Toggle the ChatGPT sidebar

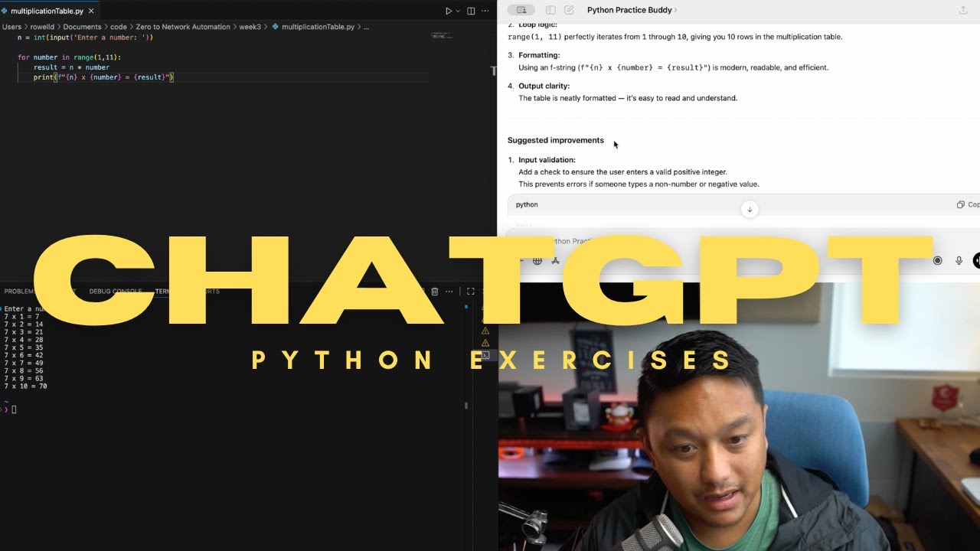(550, 10)
